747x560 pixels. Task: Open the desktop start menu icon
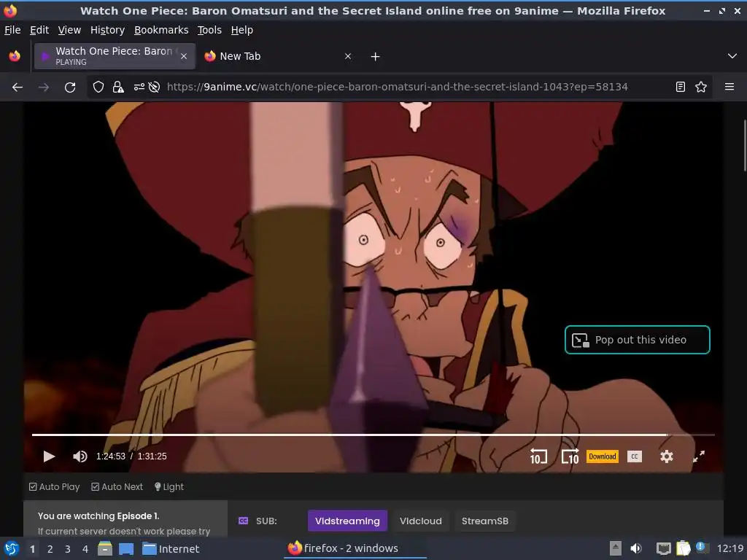pos(12,548)
